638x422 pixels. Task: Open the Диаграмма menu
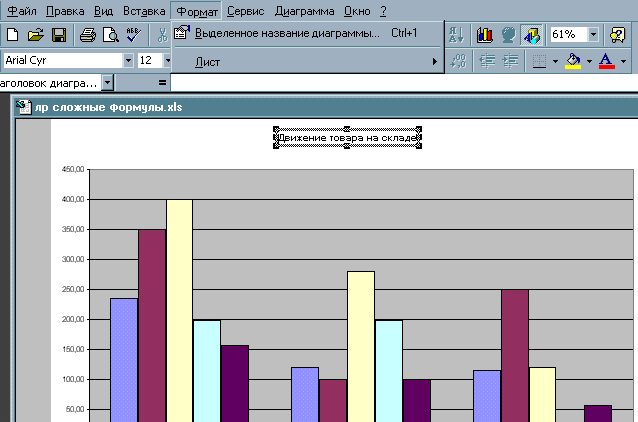pyautogui.click(x=304, y=11)
